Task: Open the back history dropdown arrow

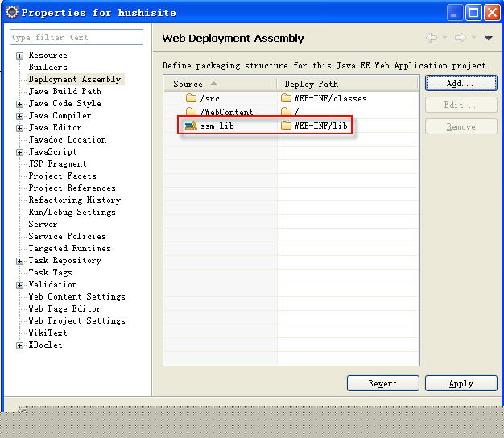Action: [445, 38]
